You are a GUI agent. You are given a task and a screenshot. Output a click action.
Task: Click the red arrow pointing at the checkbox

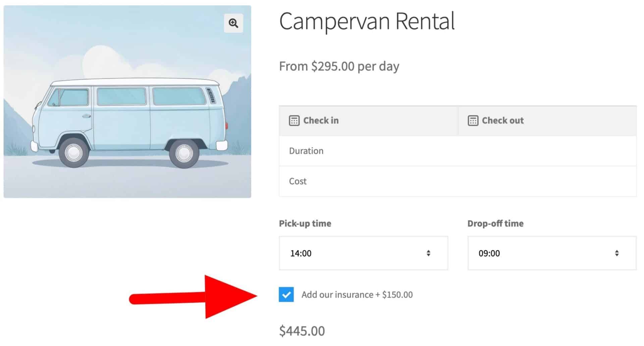coord(201,297)
